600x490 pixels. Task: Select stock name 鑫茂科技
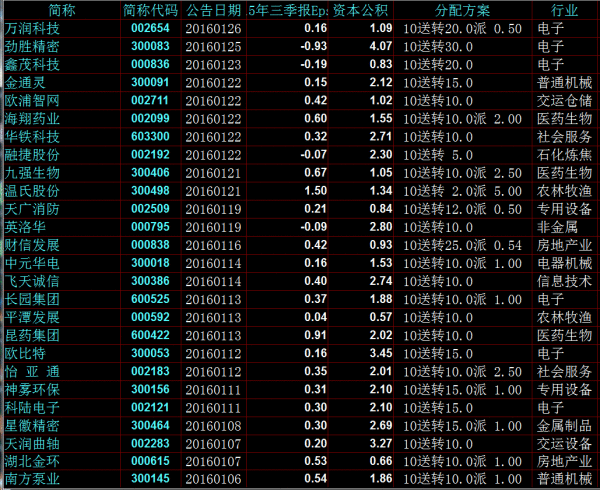(32, 64)
